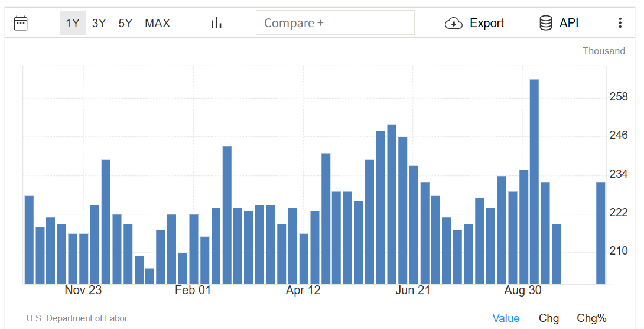Show the MAX historical range
The image size is (644, 329).
[x=157, y=23]
